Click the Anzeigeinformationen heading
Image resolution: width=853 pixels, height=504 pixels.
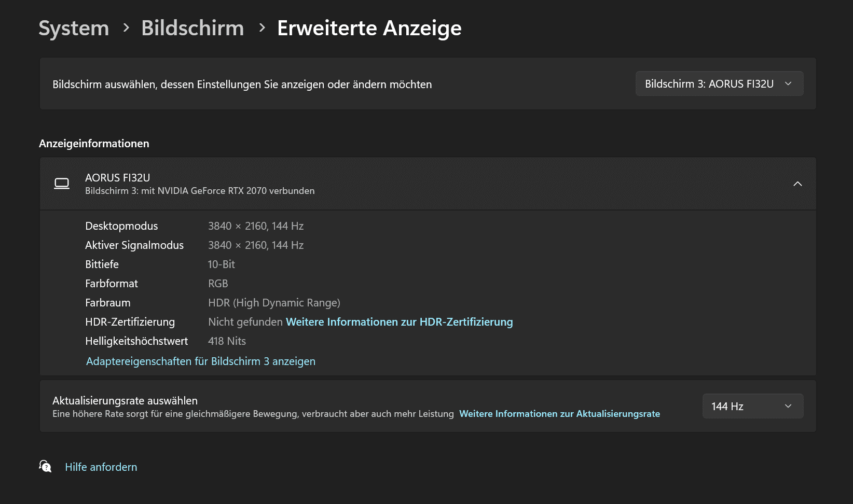point(94,144)
